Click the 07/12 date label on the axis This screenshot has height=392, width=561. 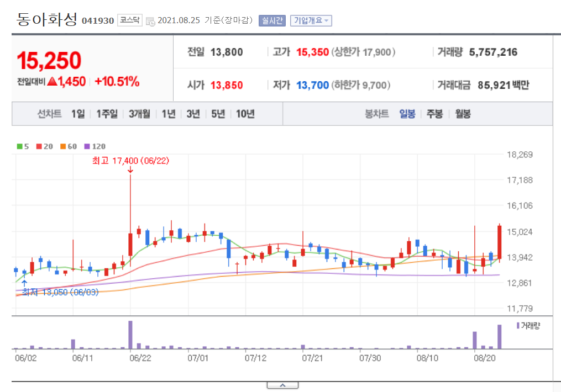255,358
